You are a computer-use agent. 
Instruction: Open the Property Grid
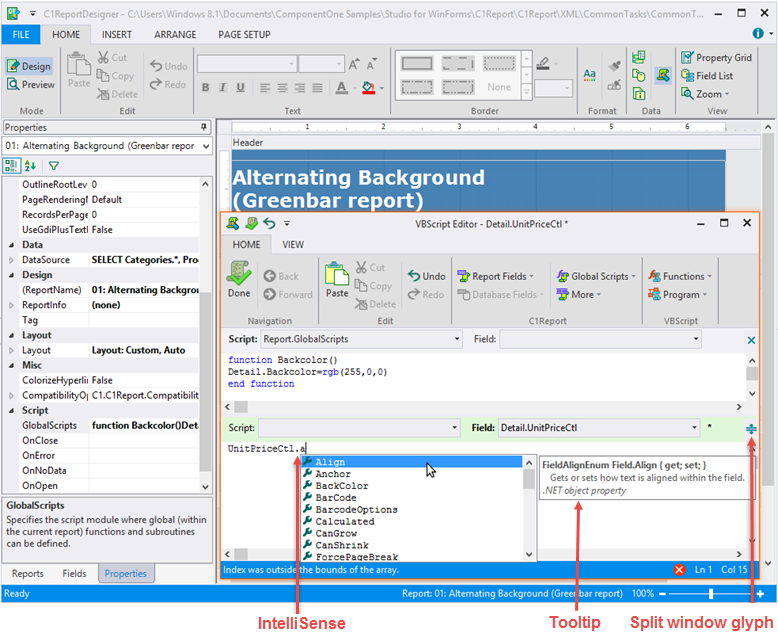tap(716, 58)
